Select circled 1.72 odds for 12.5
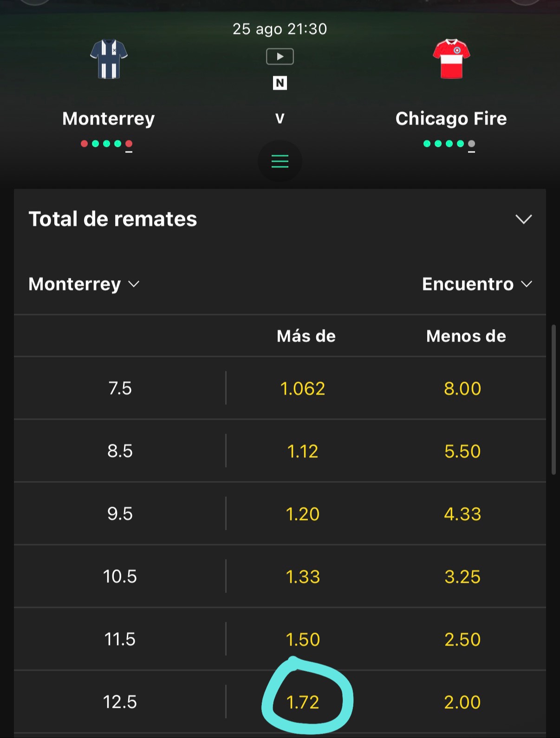 [303, 702]
